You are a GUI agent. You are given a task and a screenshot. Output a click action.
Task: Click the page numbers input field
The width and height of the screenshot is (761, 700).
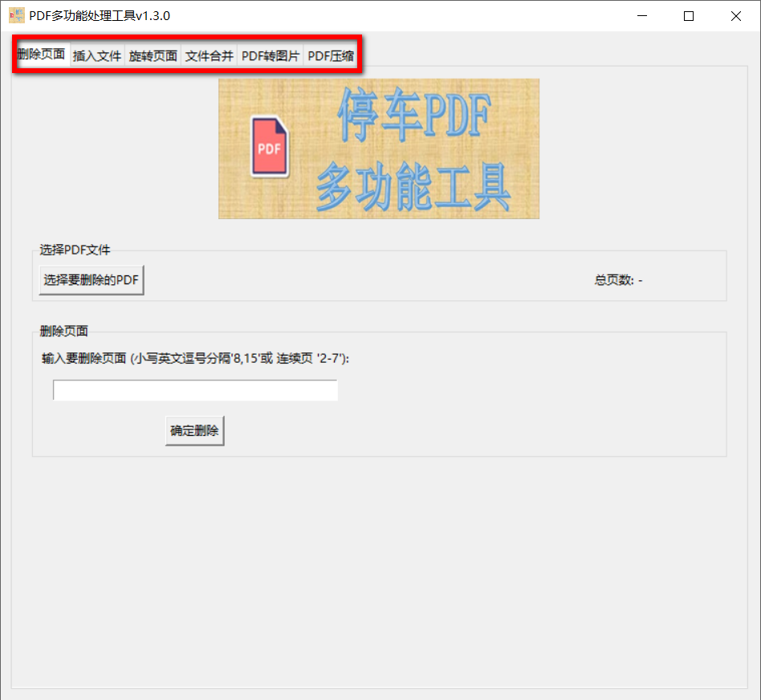pyautogui.click(x=195, y=390)
